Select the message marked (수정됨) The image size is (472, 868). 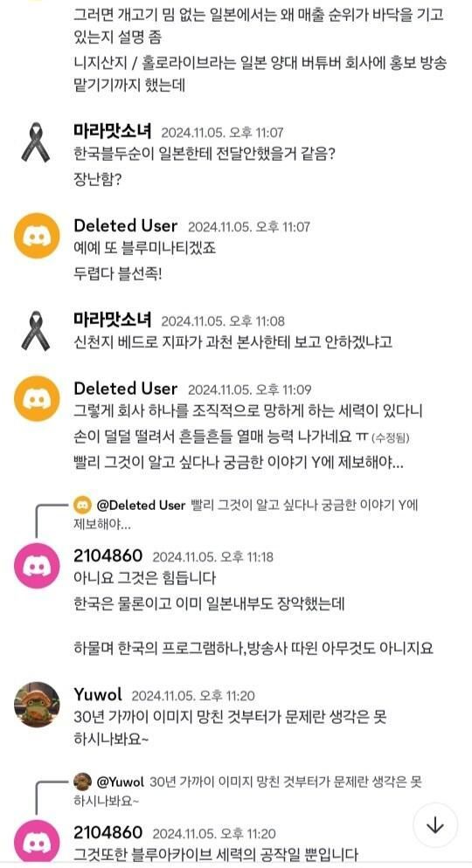tap(241, 437)
